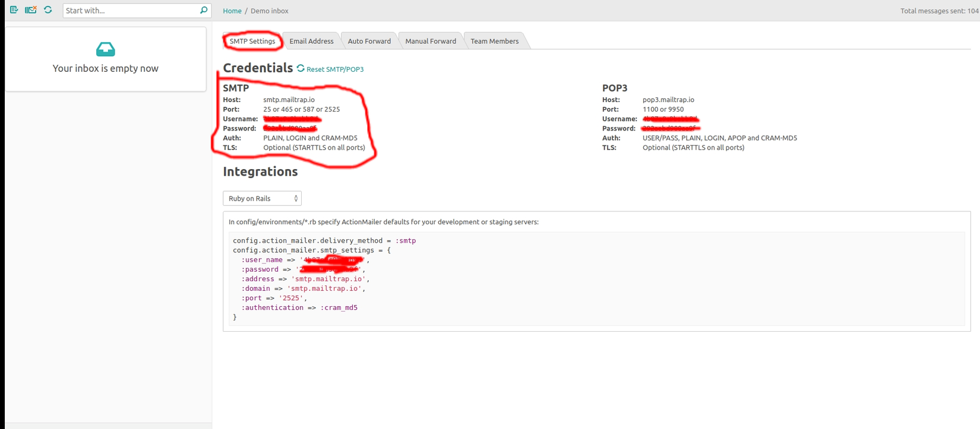Open the Ruby on Rails integration dropdown
The height and width of the screenshot is (429, 980).
pos(262,198)
